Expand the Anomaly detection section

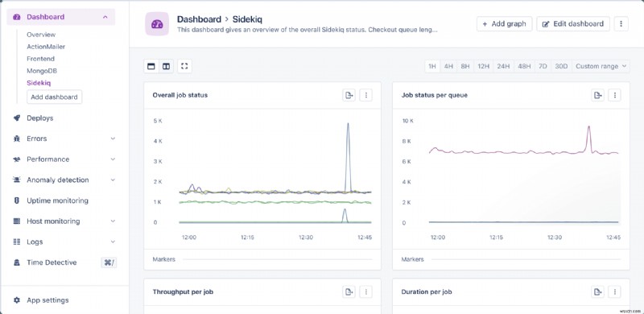click(x=113, y=180)
